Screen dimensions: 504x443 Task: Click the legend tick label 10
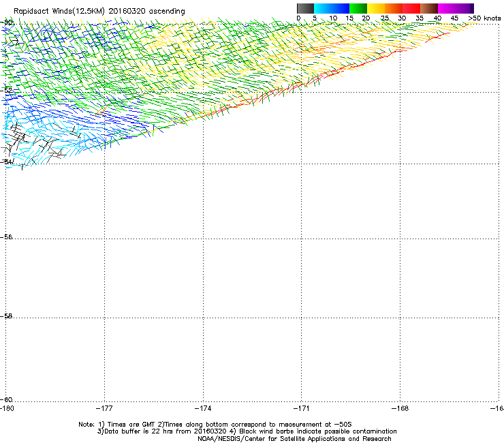(333, 18)
